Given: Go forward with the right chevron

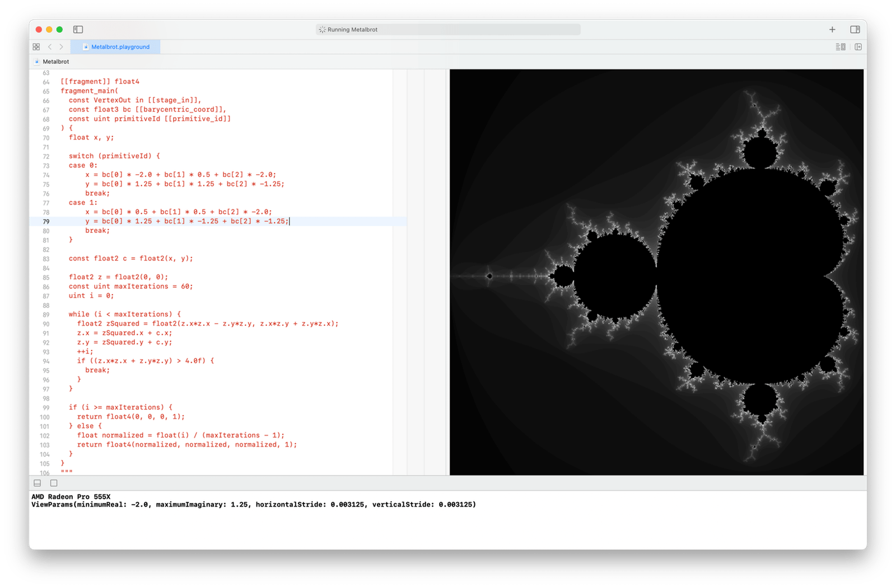Looking at the screenshot, I should click(x=61, y=47).
